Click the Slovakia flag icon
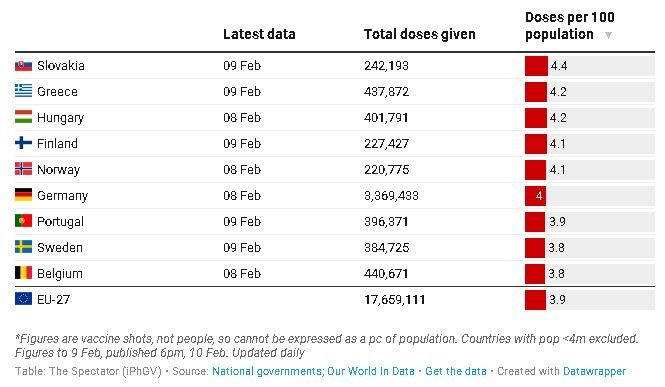 (x=23, y=66)
